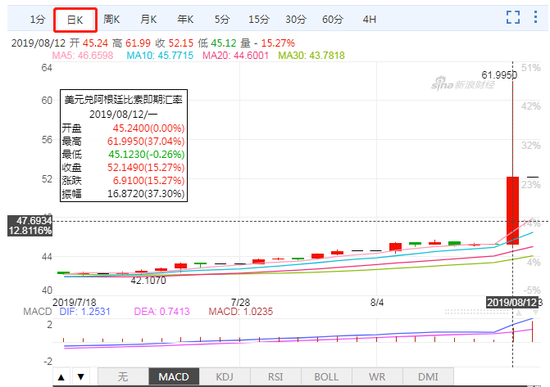550x387 pixels.
Task: Click the MA20: 44.6001 legend
Action: pos(235,55)
